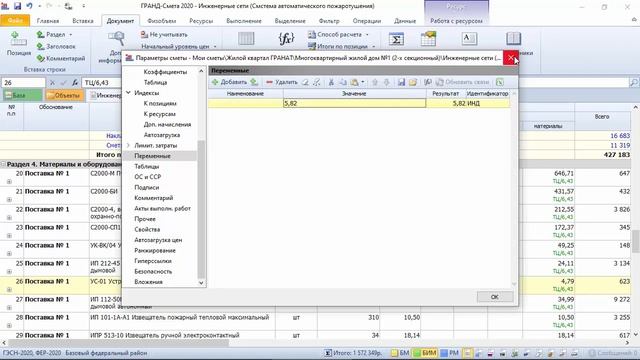Open the Способ расчета dropdown
The image size is (640, 360).
point(338,35)
